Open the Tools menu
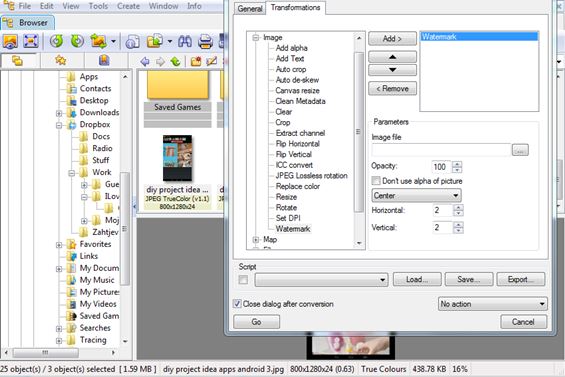The image size is (565, 377). pos(98,6)
